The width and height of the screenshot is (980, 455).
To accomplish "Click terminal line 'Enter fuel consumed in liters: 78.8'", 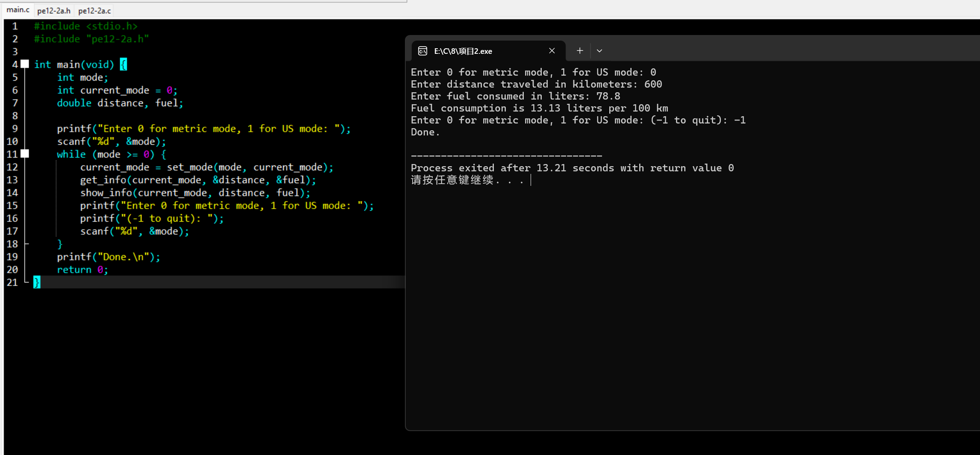I will pos(515,96).
